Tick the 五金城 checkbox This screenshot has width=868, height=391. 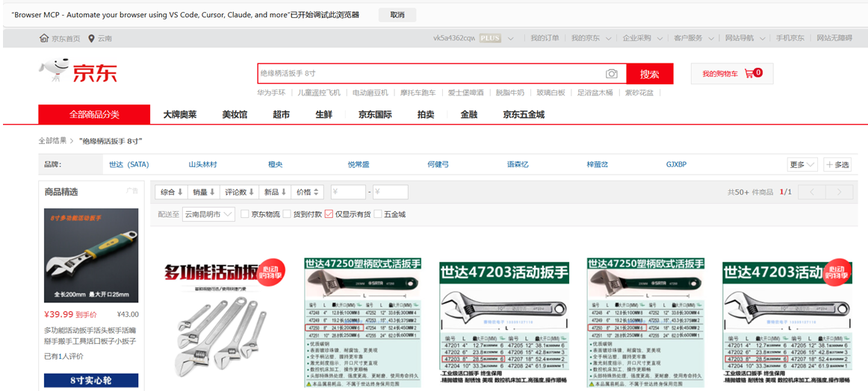click(x=377, y=214)
